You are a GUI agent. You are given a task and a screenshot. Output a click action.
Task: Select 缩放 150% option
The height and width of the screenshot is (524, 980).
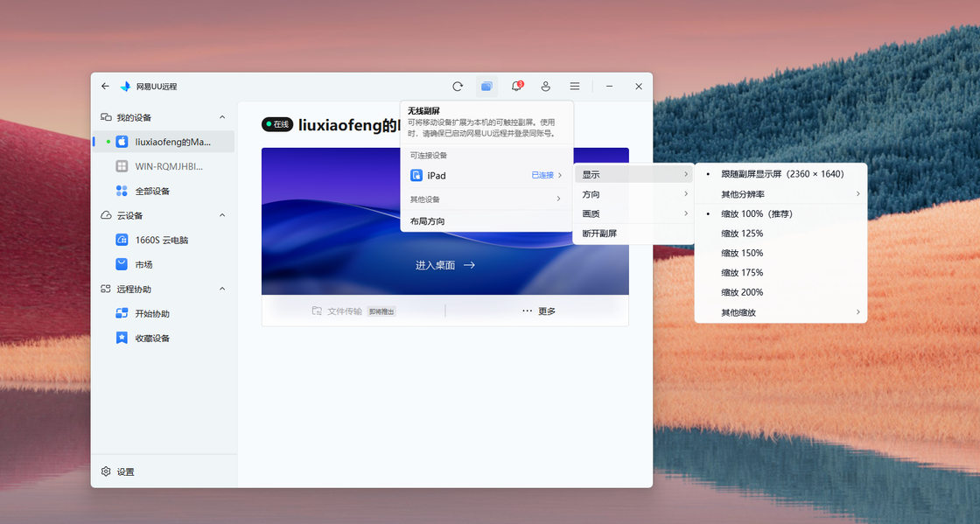coord(780,253)
